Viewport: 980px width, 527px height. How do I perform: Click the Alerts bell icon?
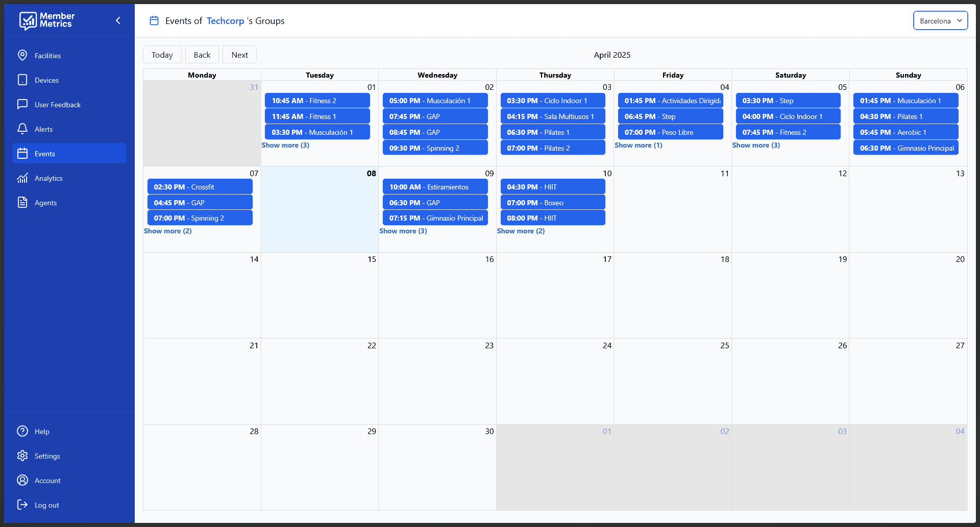(22, 129)
